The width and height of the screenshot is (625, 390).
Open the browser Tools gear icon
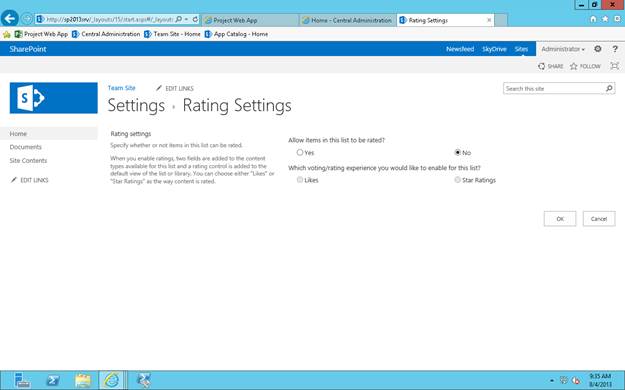pyautogui.click(x=617, y=19)
